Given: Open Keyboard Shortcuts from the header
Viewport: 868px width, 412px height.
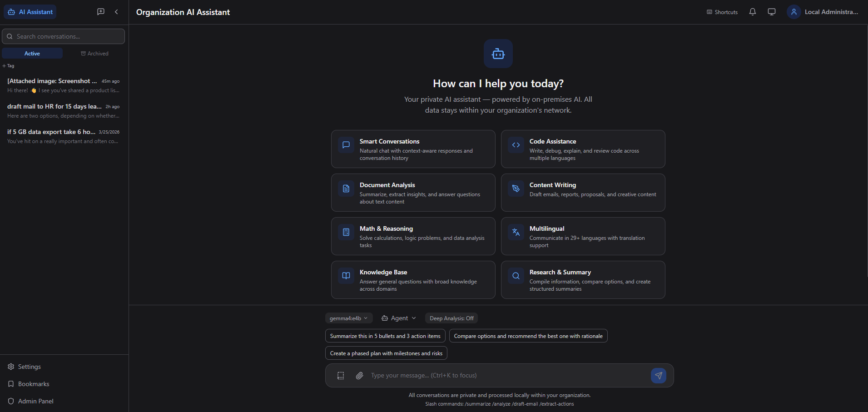Looking at the screenshot, I should point(722,12).
